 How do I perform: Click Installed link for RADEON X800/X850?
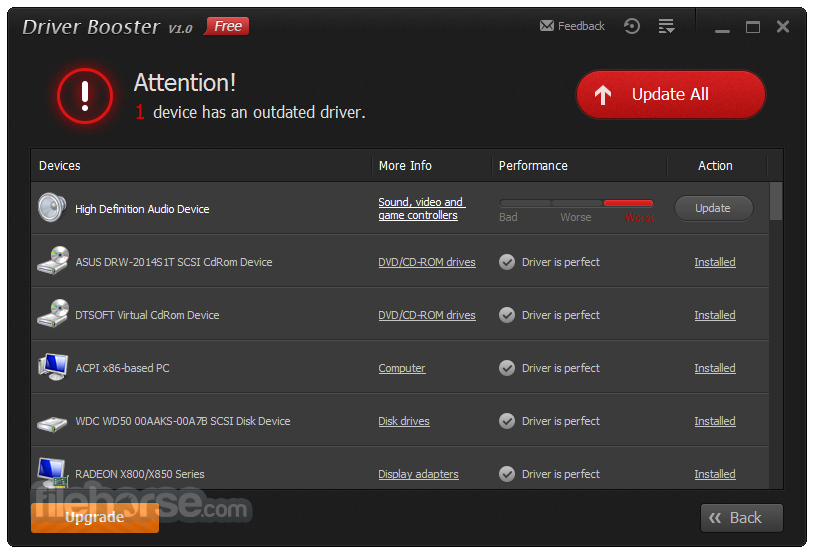pyautogui.click(x=715, y=474)
